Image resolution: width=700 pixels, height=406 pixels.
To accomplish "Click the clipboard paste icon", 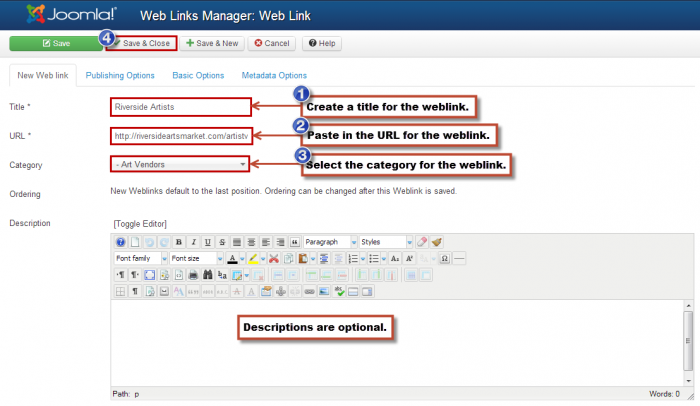I will tap(303, 258).
